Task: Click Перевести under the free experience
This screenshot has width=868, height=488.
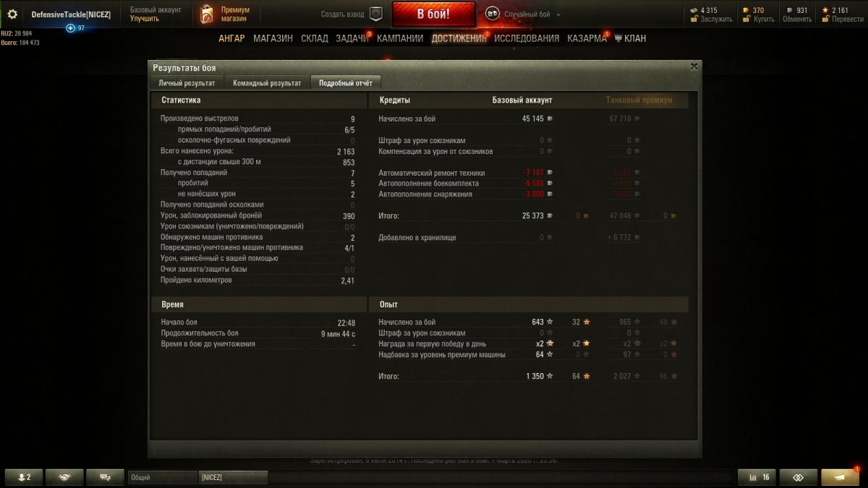Action: 848,19
